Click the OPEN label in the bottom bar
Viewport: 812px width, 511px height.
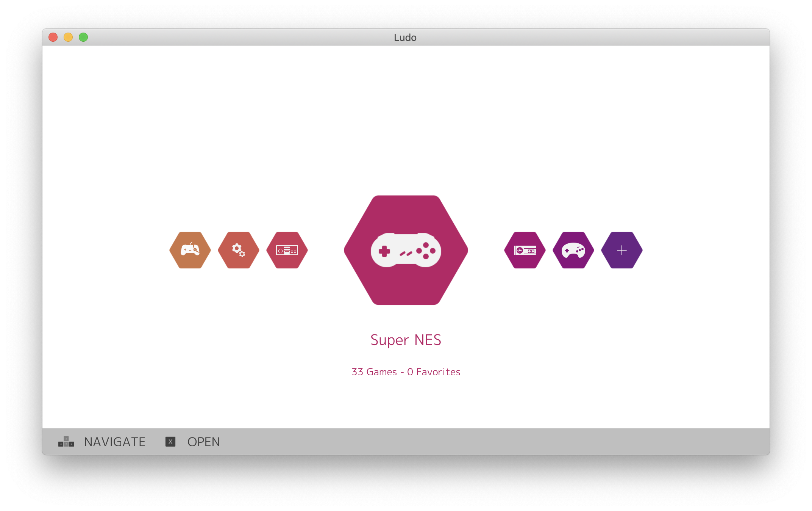point(204,442)
